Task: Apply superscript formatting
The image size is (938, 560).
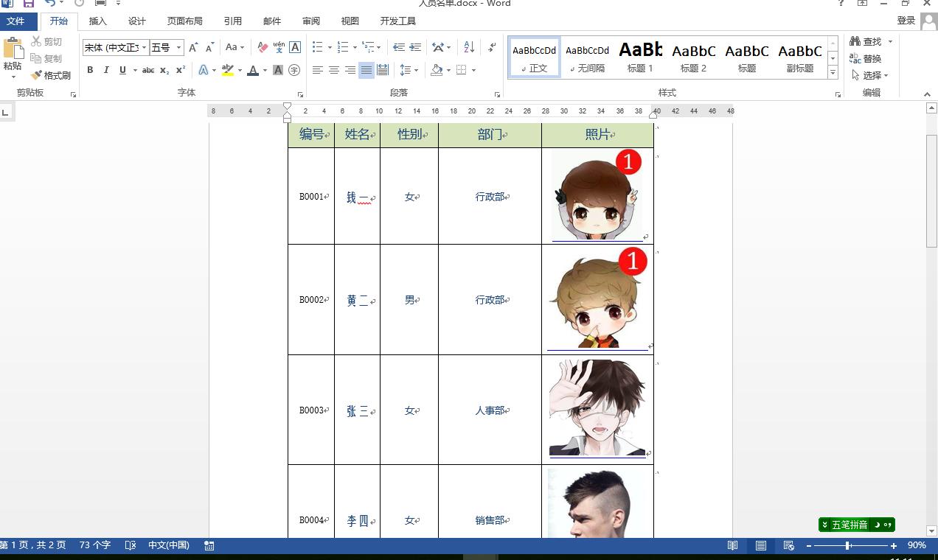Action: pos(181,70)
